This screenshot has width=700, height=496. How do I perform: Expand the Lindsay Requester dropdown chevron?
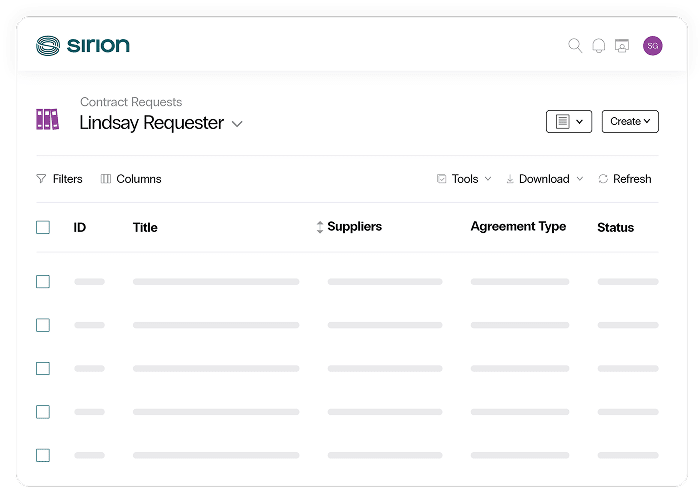(237, 124)
